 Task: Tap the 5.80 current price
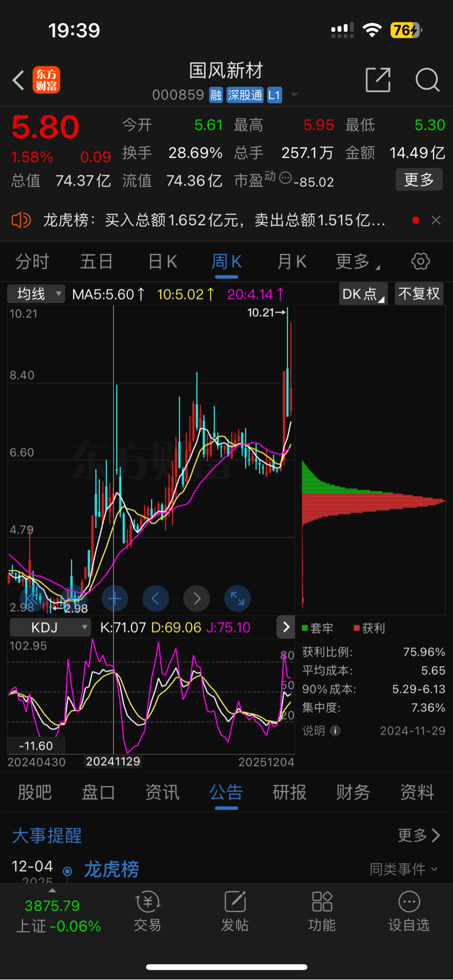pos(45,127)
